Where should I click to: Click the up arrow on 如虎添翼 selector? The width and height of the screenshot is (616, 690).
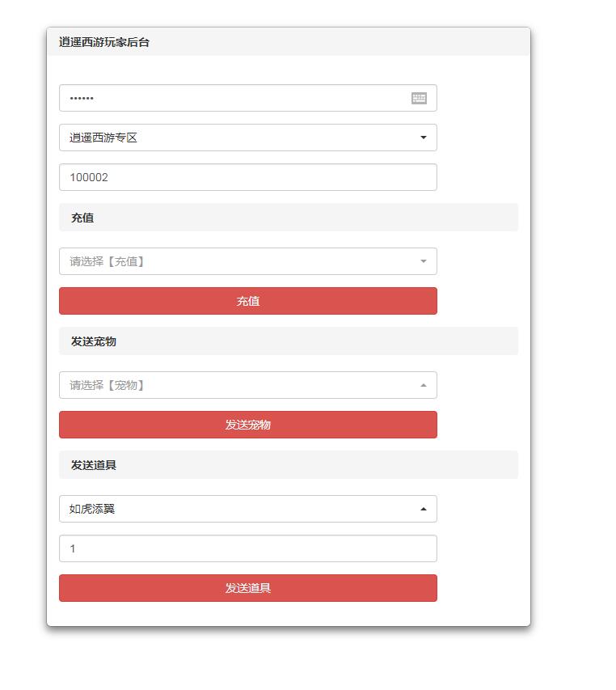(423, 509)
